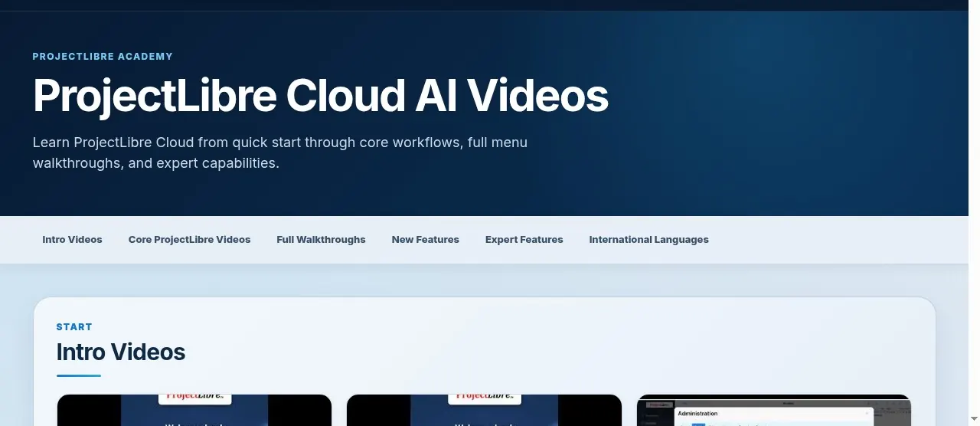Switch to Core ProjectLibre Videos tab
The image size is (980, 426).
coord(189,240)
